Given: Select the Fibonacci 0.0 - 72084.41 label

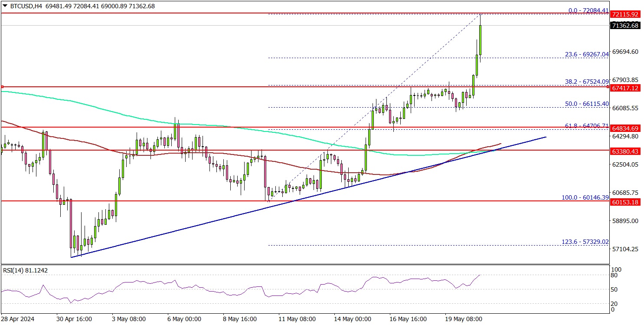Looking at the screenshot, I should pos(588,10).
